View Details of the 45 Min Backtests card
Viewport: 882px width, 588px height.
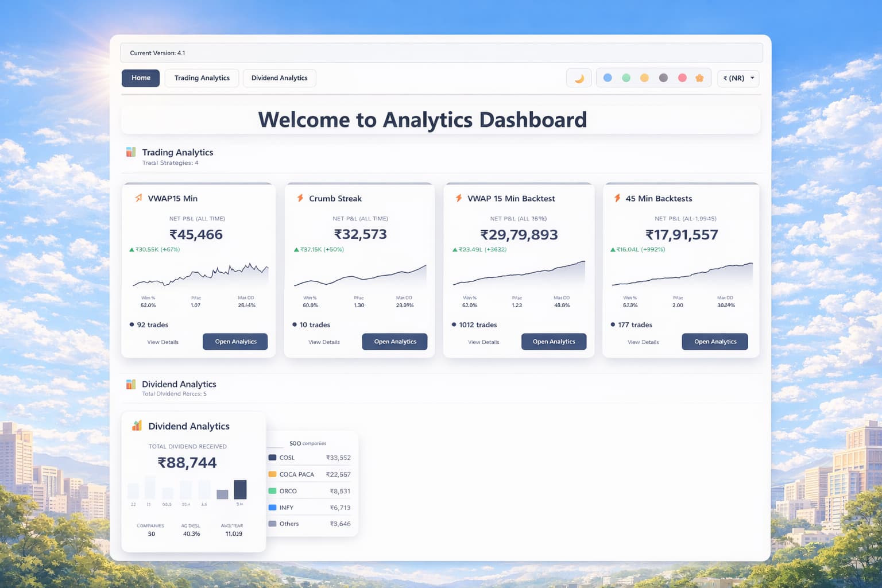click(643, 342)
